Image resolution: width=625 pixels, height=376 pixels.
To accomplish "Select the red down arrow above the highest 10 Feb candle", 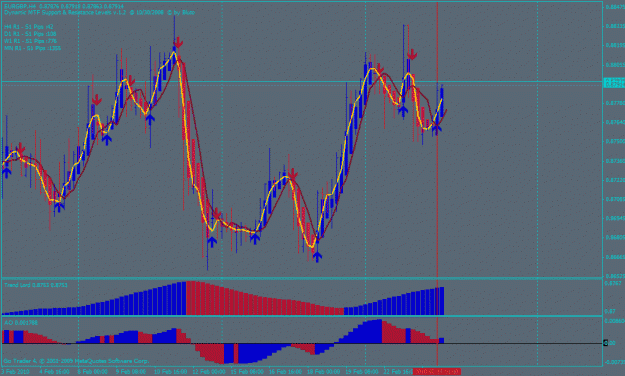I will click(x=178, y=43).
